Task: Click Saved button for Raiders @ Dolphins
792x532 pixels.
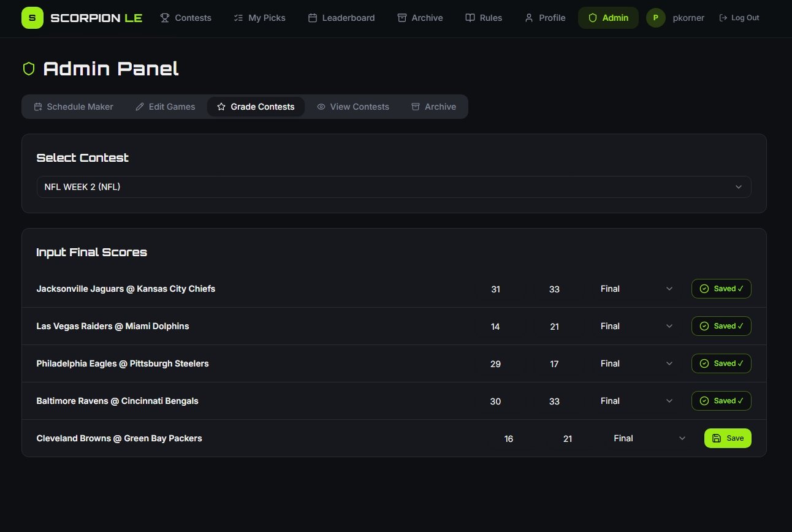Action: tap(721, 326)
